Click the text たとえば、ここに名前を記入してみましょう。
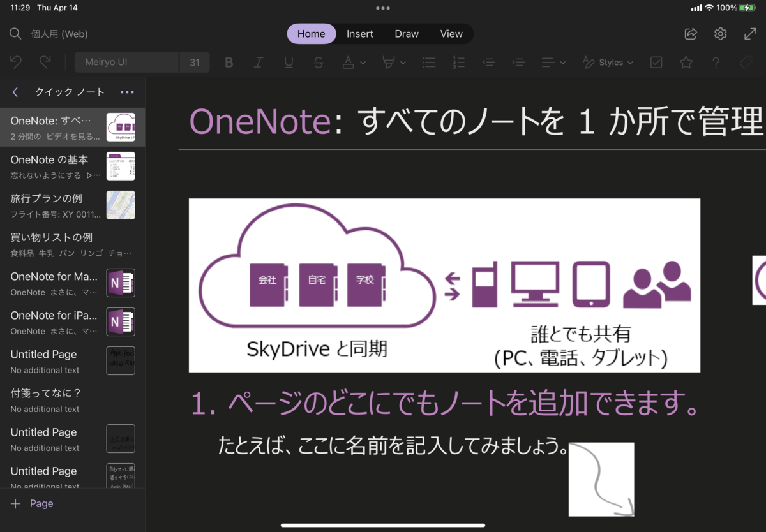This screenshot has width=766, height=532. tap(393, 445)
